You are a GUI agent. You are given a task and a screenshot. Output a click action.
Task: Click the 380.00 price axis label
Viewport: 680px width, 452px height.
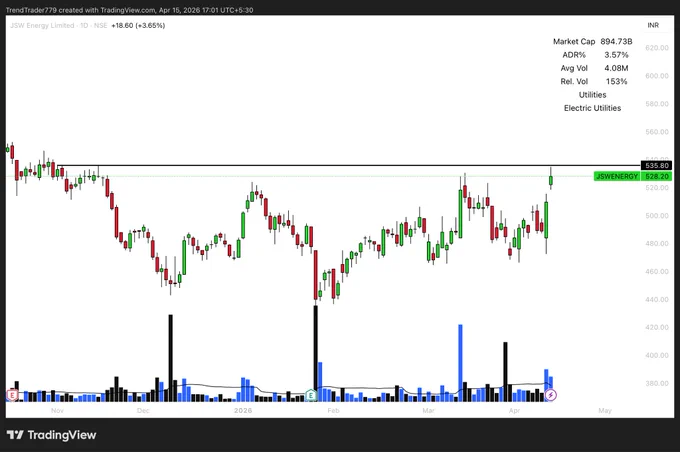(x=657, y=383)
